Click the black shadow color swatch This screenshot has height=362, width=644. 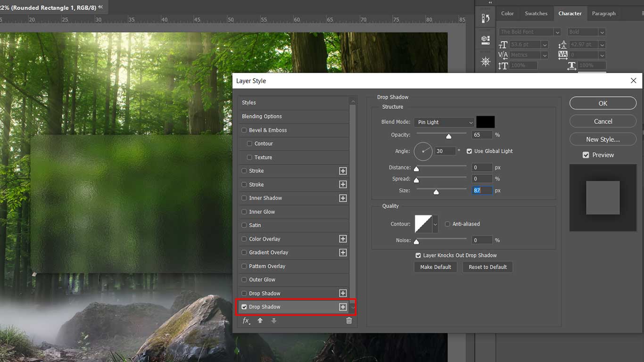pyautogui.click(x=485, y=122)
